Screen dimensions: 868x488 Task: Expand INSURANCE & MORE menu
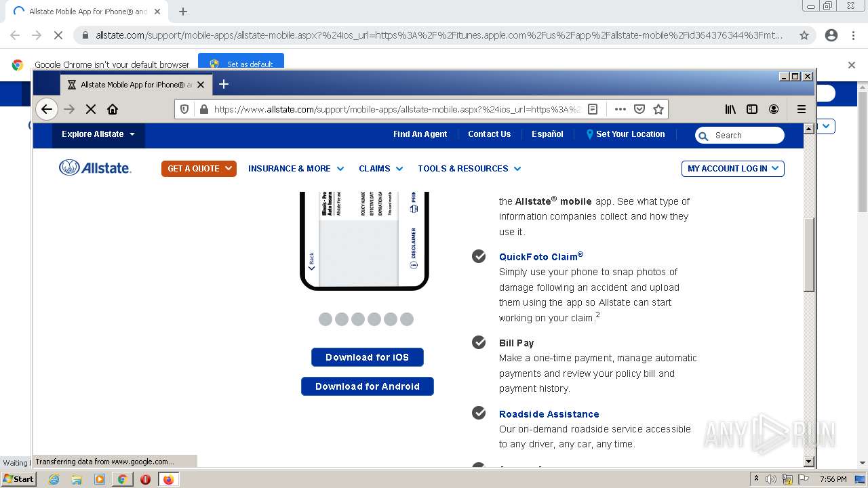pyautogui.click(x=296, y=169)
